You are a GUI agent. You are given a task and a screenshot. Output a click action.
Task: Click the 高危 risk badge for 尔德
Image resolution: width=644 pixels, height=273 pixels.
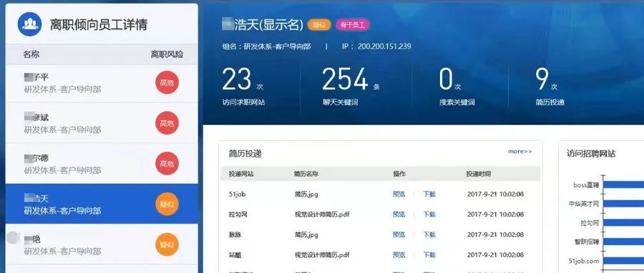[167, 164]
